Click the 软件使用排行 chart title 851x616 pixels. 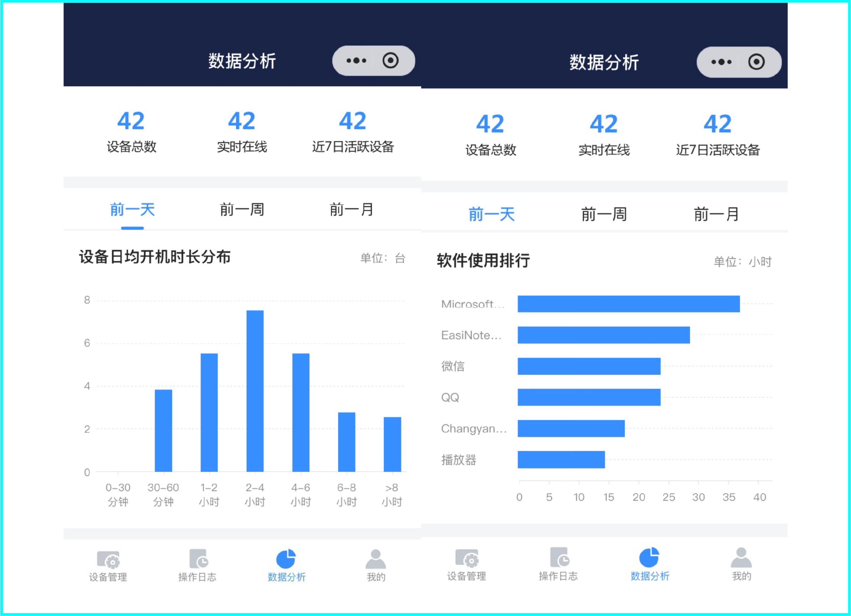(x=483, y=260)
